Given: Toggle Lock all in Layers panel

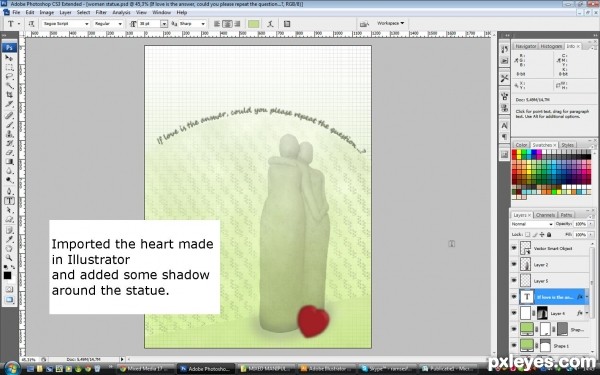Looking at the screenshot, I should coord(549,234).
